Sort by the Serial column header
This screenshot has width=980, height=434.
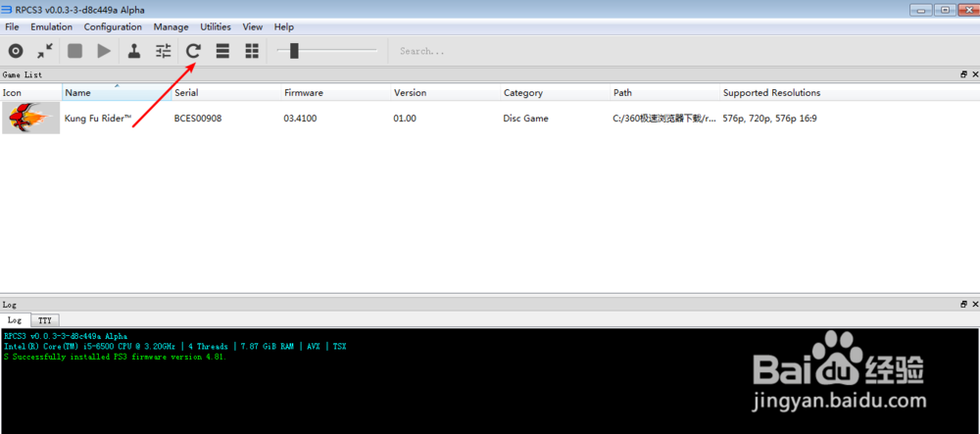pyautogui.click(x=226, y=92)
